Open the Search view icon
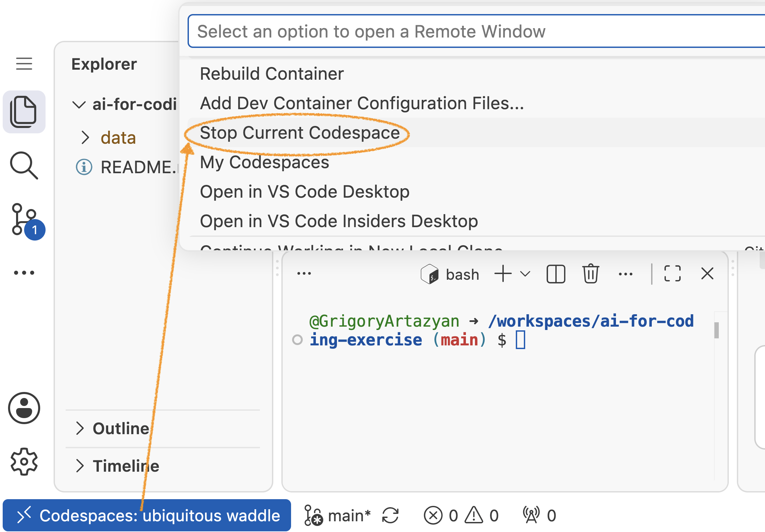The image size is (765, 532). [24, 165]
